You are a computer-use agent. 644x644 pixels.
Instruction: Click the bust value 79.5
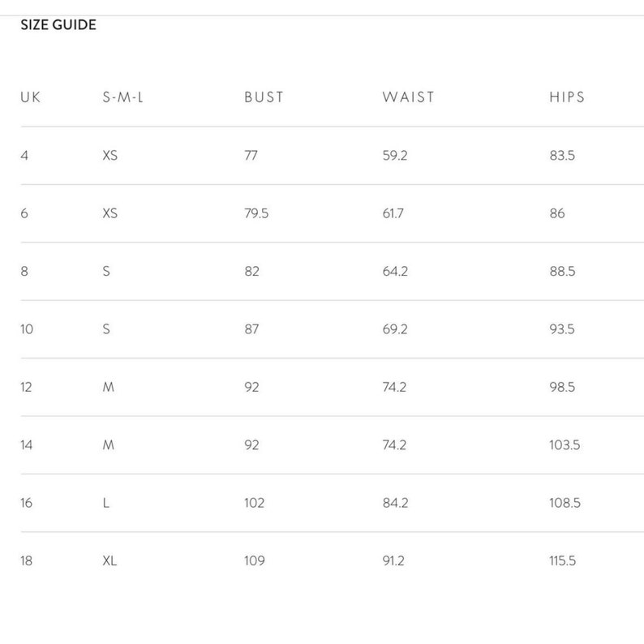256,213
